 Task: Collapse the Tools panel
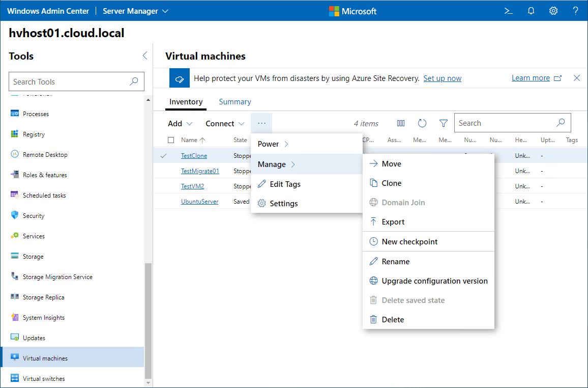144,56
